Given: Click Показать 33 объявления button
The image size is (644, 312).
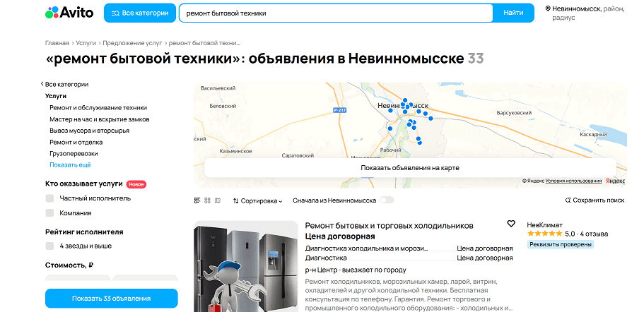Looking at the screenshot, I should click(111, 299).
